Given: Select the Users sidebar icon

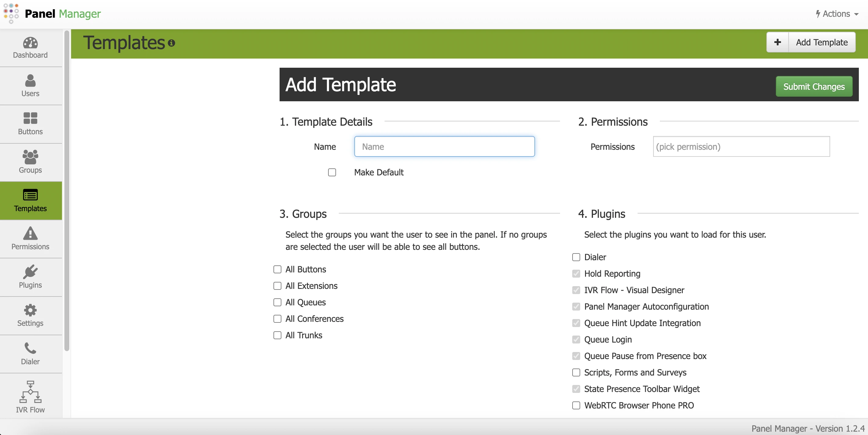Looking at the screenshot, I should [30, 85].
